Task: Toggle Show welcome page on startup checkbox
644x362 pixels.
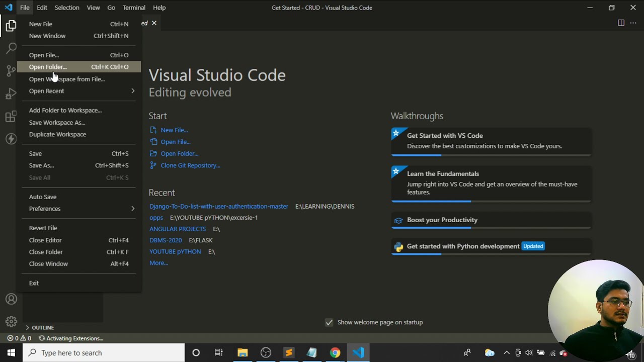Action: coord(329,322)
